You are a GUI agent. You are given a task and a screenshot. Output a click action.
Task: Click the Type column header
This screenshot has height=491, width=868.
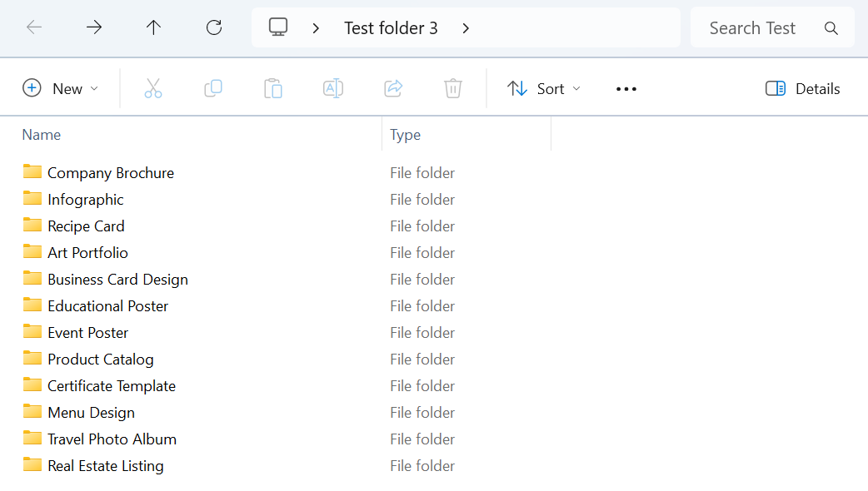pos(406,135)
